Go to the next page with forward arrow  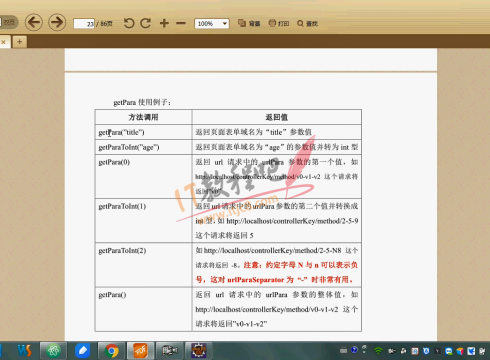pos(57,22)
